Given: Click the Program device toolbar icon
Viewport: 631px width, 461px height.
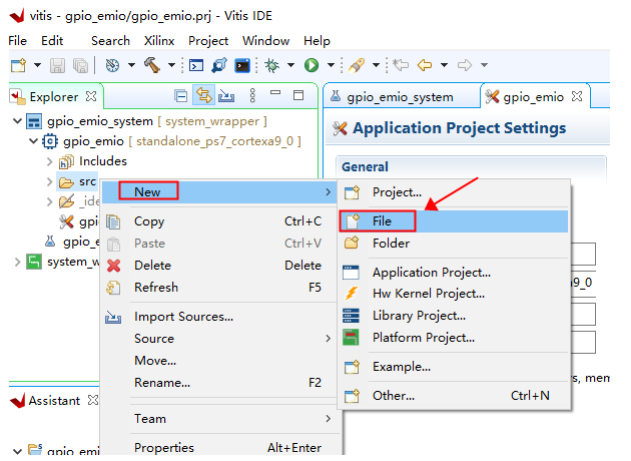Looking at the screenshot, I should point(219,65).
